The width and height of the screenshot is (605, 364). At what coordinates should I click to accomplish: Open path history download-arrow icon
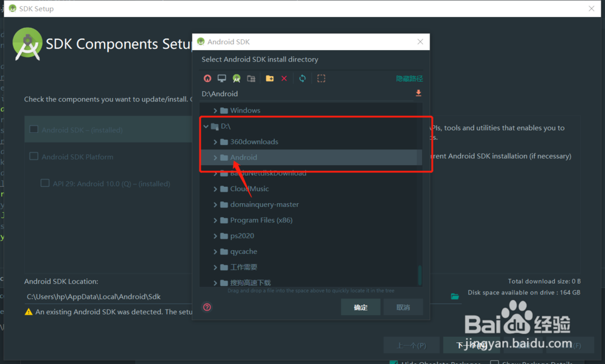click(418, 93)
